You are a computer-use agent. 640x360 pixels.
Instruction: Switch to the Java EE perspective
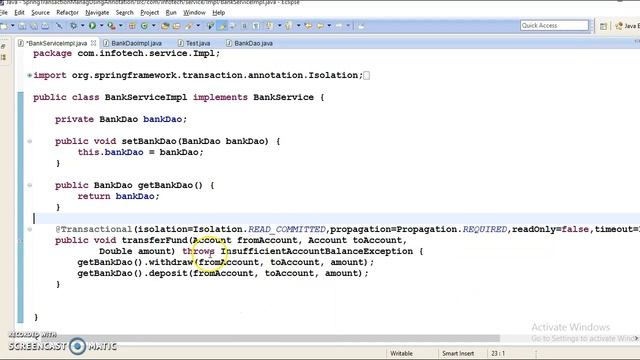click(x=627, y=26)
